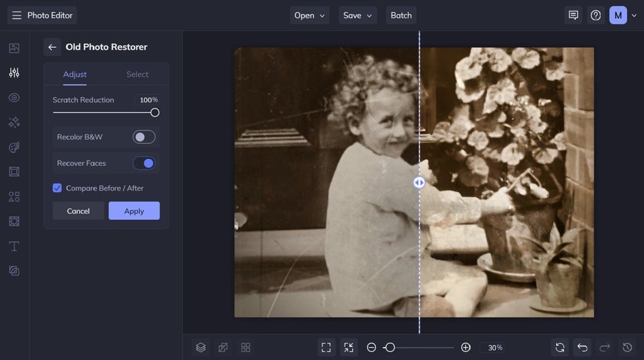Enable the Recolor B&W toggle
The image size is (644, 360).
coord(144,137)
